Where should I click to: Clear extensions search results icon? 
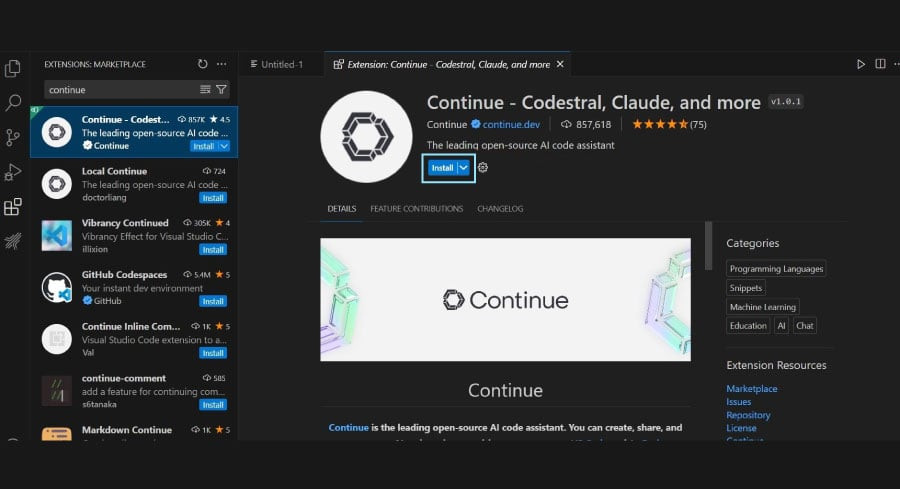click(205, 89)
